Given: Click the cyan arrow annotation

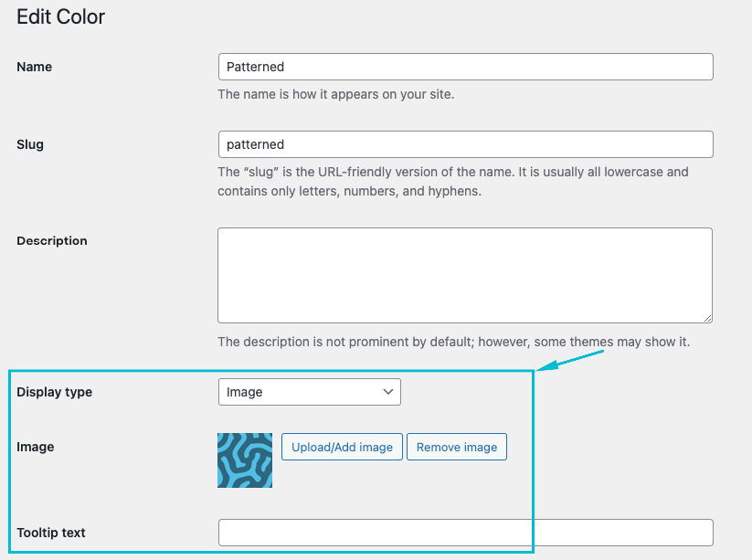Looking at the screenshot, I should (571, 360).
